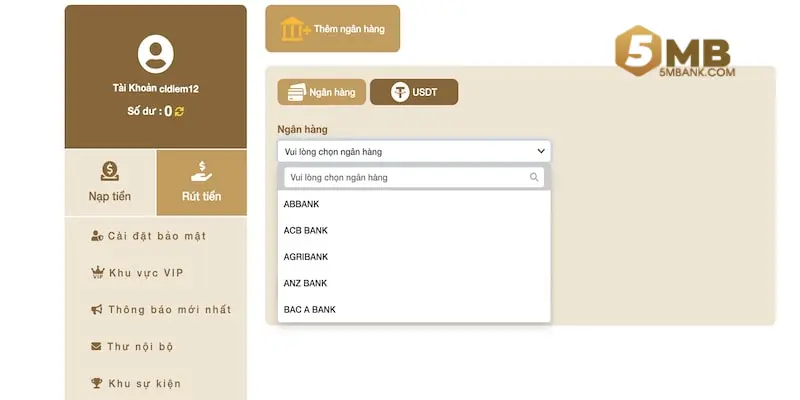Click the trophy icon beside Khu sự kiện
Screen dimensions: 800x400
coord(97,383)
